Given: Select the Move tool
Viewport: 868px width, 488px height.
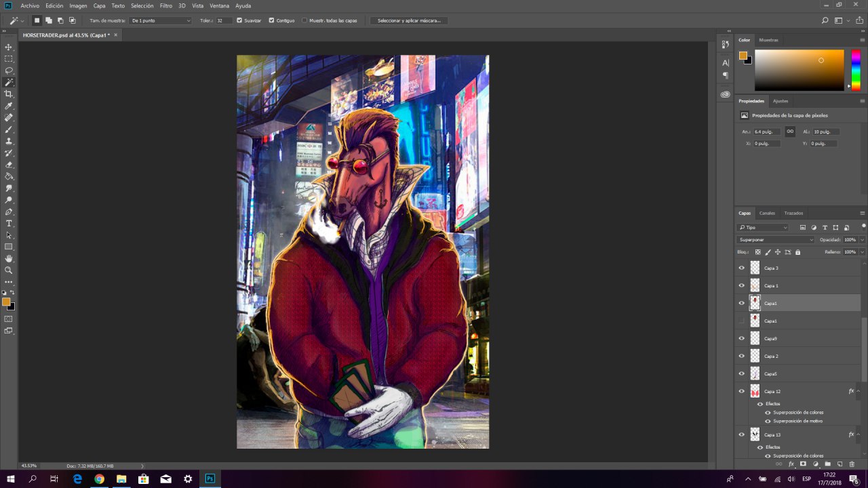Looking at the screenshot, I should coord(9,47).
